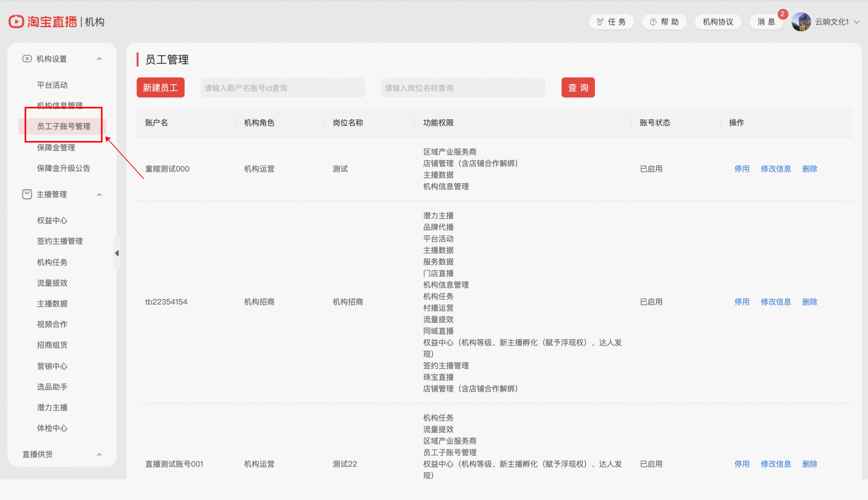Click the 新建员工 button
Viewport: 868px width, 500px height.
point(160,88)
